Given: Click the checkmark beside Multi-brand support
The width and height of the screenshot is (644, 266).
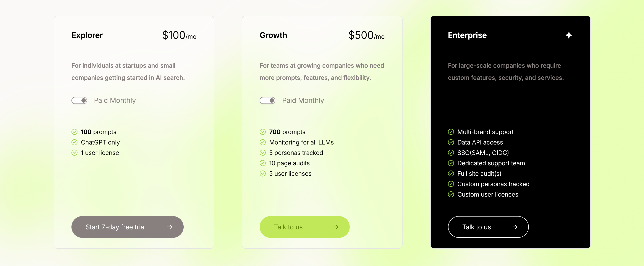Looking at the screenshot, I should point(451,131).
